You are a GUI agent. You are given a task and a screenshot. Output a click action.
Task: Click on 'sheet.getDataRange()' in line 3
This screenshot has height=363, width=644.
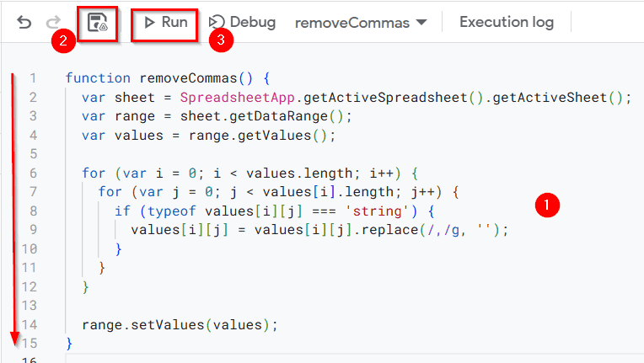click(x=262, y=116)
